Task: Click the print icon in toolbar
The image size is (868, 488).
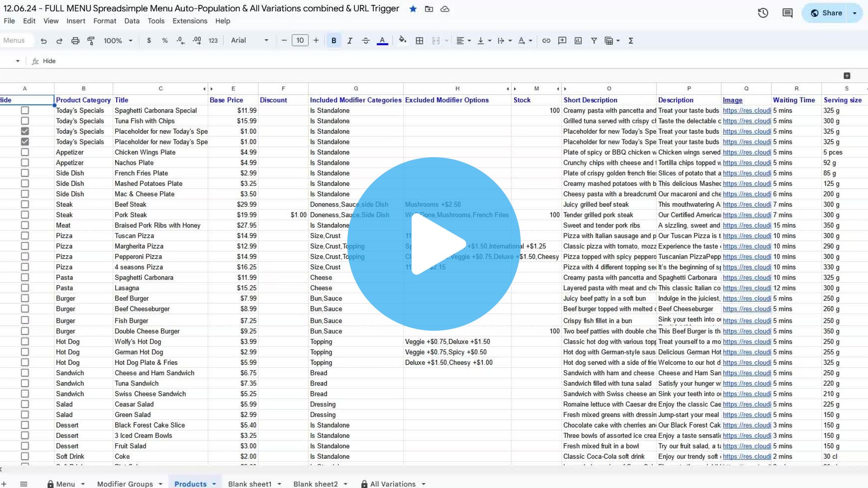Action: (75, 41)
